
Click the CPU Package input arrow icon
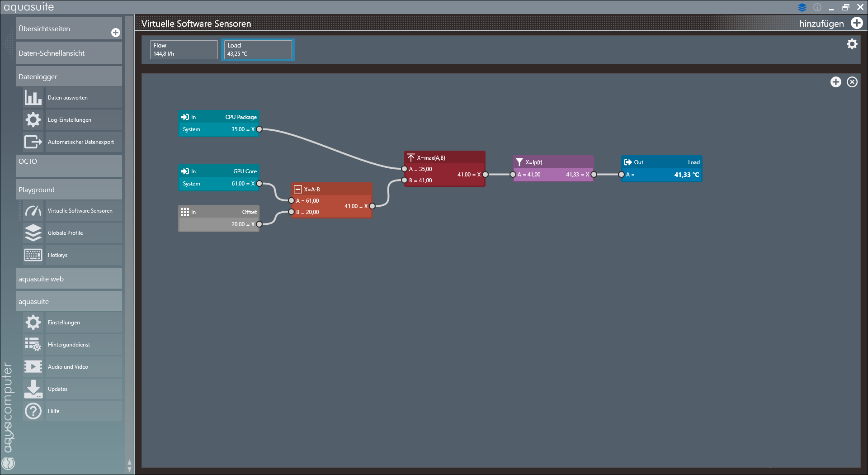click(x=185, y=117)
